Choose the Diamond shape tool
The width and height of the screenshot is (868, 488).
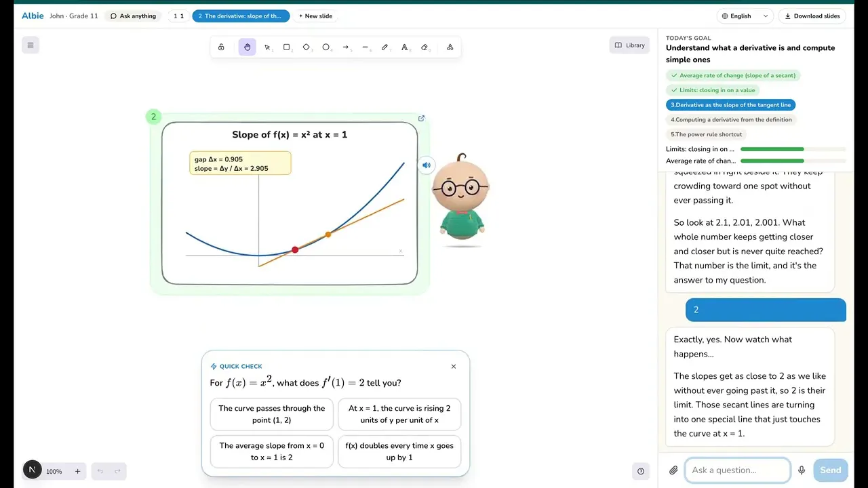(307, 47)
